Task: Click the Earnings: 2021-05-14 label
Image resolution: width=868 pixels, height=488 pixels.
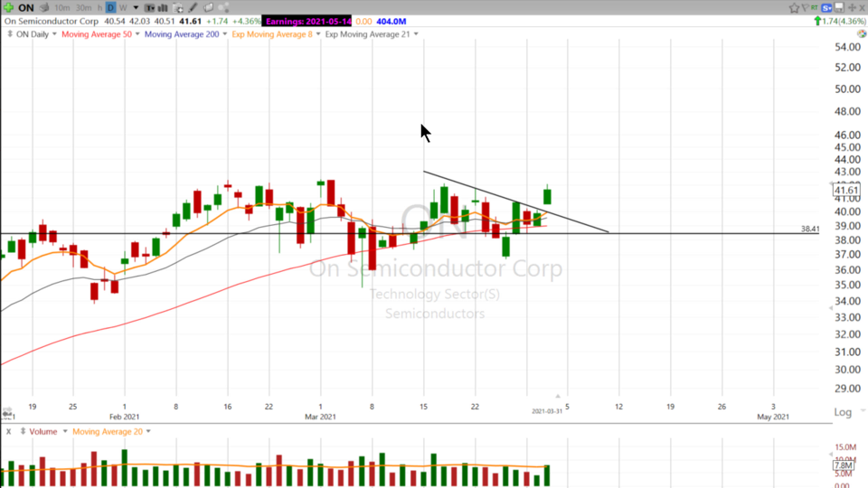Action: (307, 21)
